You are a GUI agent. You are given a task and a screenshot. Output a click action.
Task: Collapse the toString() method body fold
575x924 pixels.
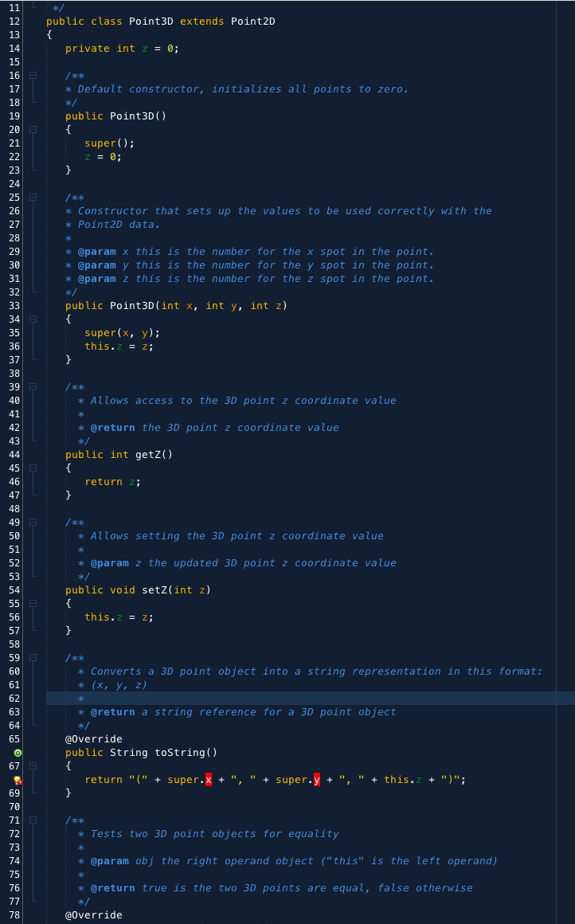point(33,766)
